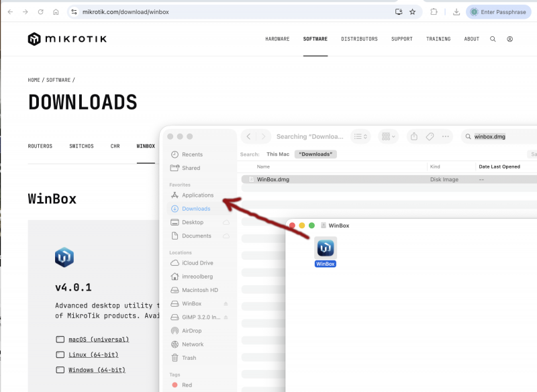Image resolution: width=537 pixels, height=392 pixels.
Task: Go to browser home page
Action: tap(56, 12)
